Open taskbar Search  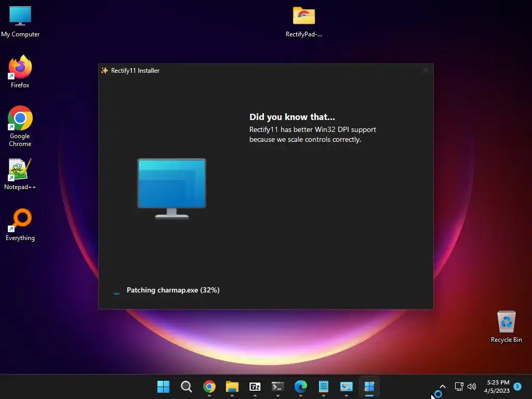point(187,387)
